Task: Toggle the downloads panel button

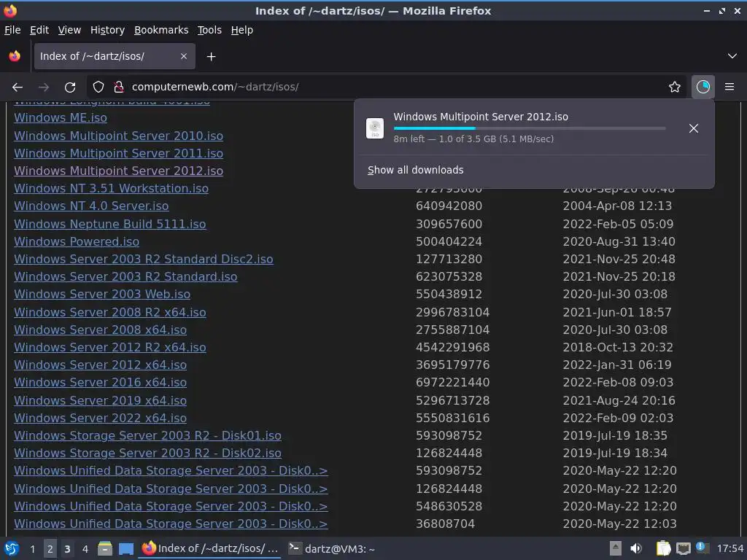Action: pyautogui.click(x=703, y=87)
